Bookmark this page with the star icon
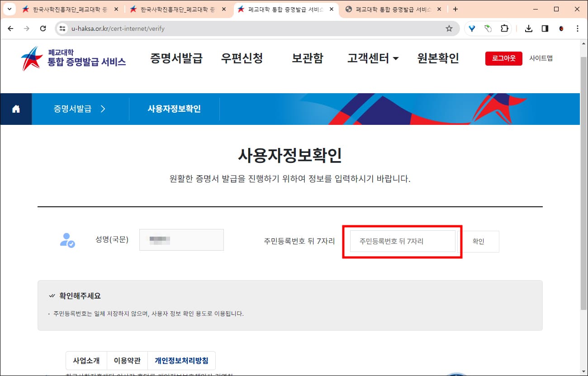 point(449,29)
